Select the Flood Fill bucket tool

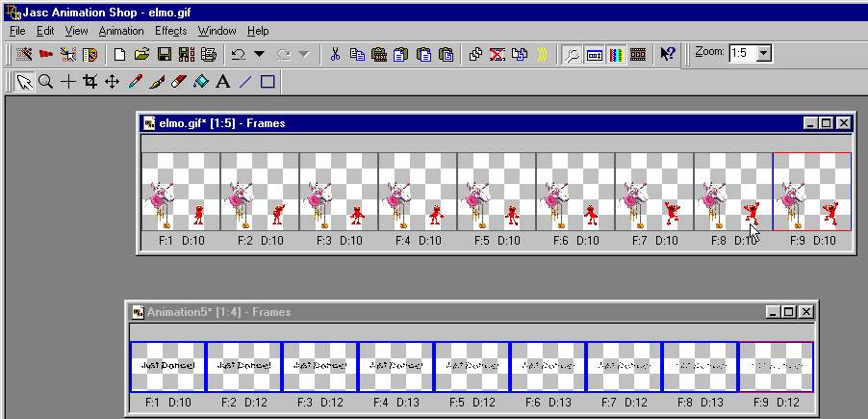[201, 83]
